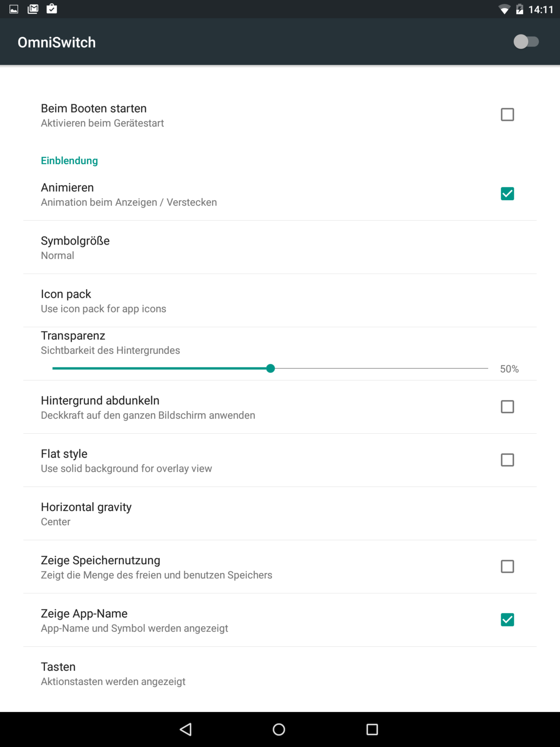560x747 pixels.
Task: Tap the Gmail notification icon in status bar
Action: (x=33, y=9)
